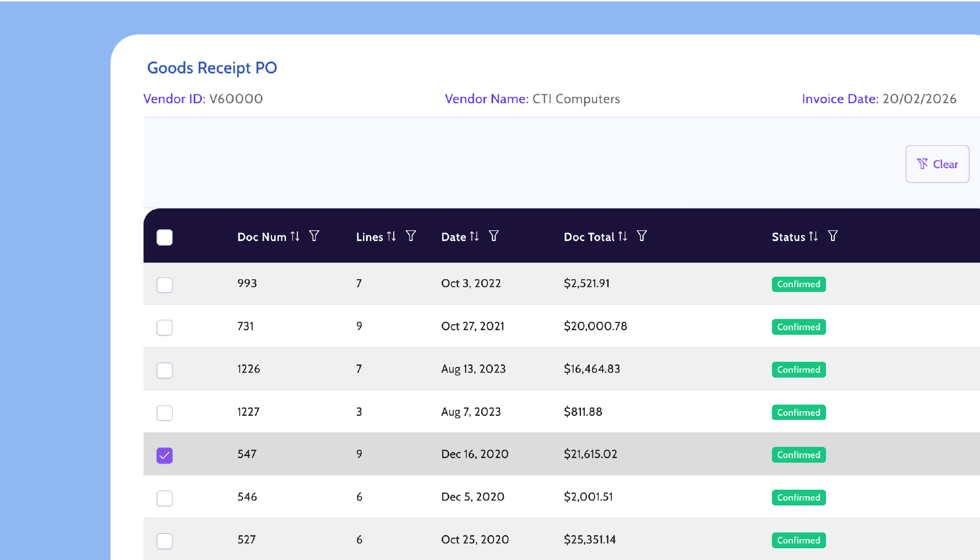This screenshot has height=560, width=980.
Task: Uncheck the row 547 checkbox
Action: (165, 455)
